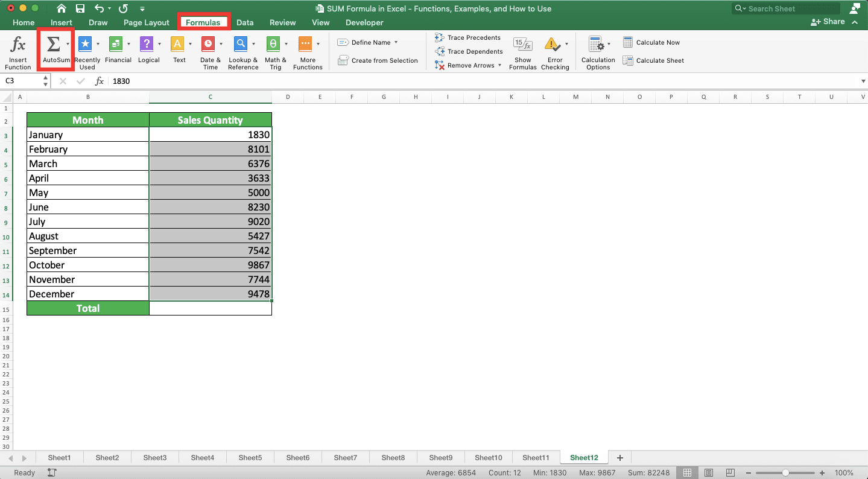Image resolution: width=868 pixels, height=479 pixels.
Task: Click the cell containing 9867
Action: coord(210,265)
